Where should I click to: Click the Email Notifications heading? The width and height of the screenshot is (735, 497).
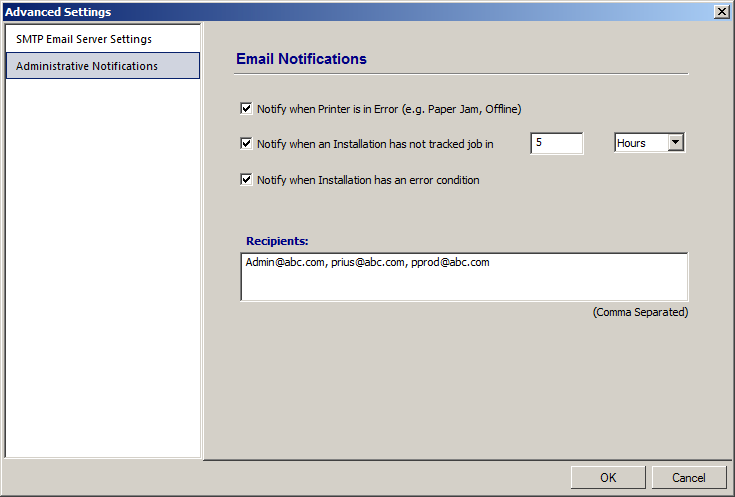coord(301,59)
